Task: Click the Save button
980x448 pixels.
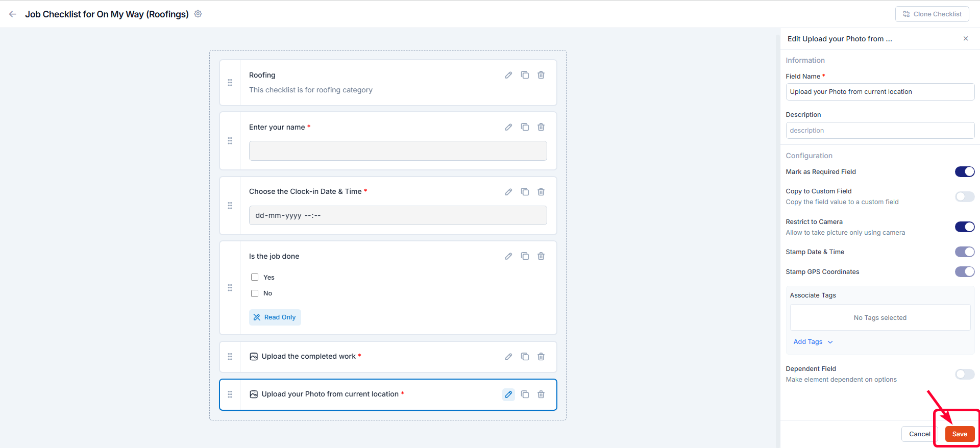Action: [x=960, y=434]
